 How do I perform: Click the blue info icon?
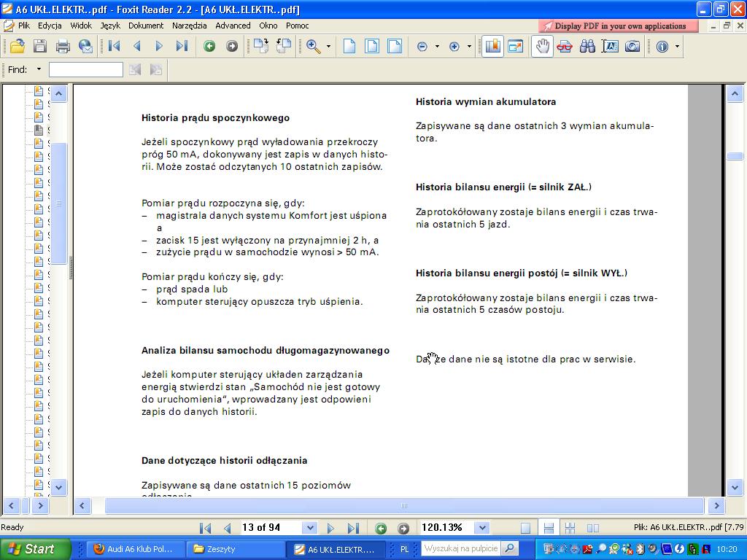coord(662,46)
